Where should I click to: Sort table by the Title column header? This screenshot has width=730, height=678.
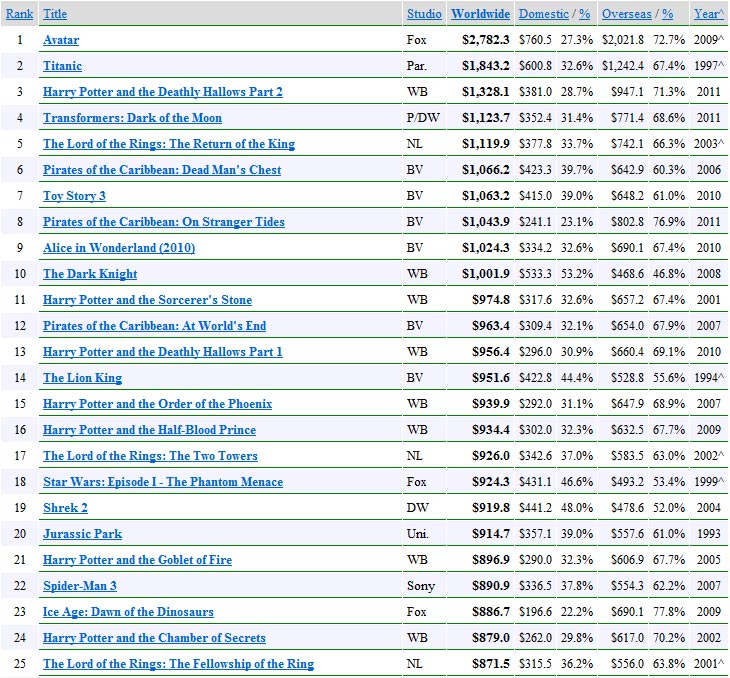(55, 14)
